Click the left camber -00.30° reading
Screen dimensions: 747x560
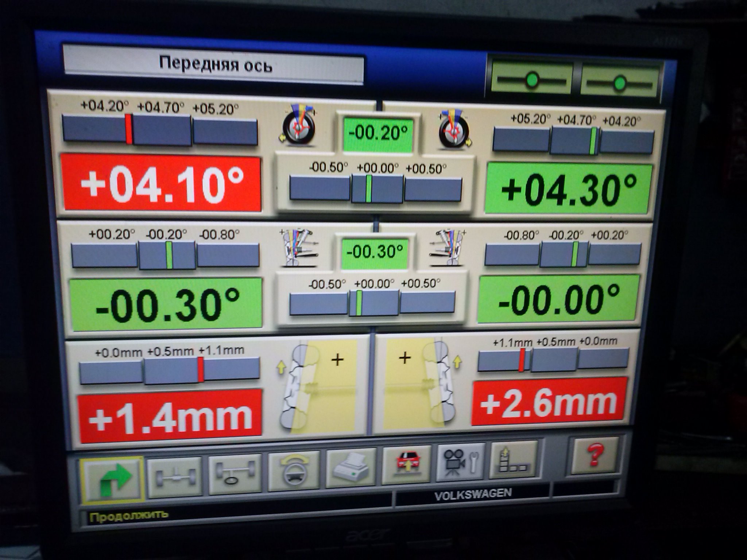click(x=166, y=304)
